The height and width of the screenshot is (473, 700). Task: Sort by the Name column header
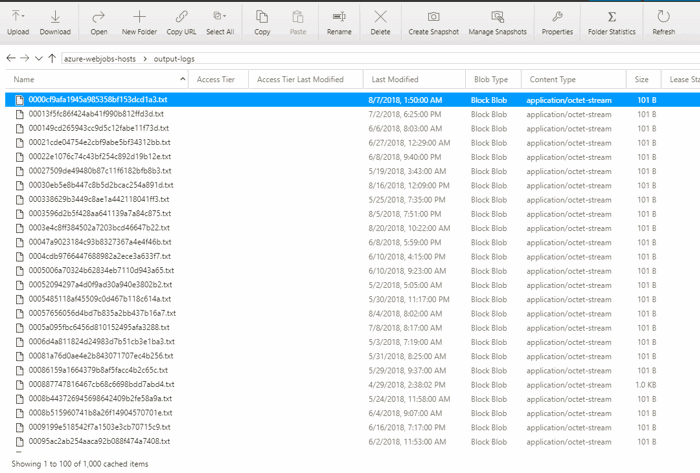pyautogui.click(x=24, y=79)
